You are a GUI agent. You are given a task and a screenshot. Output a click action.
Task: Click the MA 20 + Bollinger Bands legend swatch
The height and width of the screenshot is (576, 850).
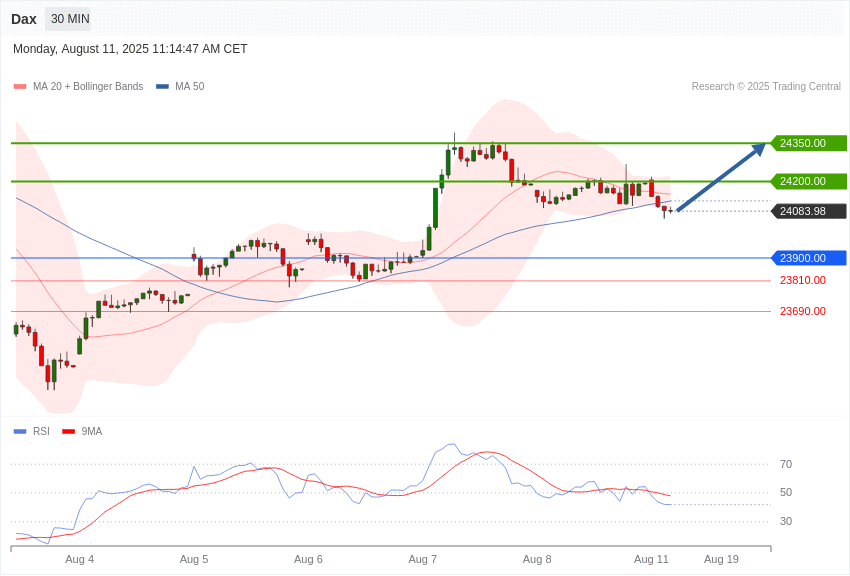[20, 87]
